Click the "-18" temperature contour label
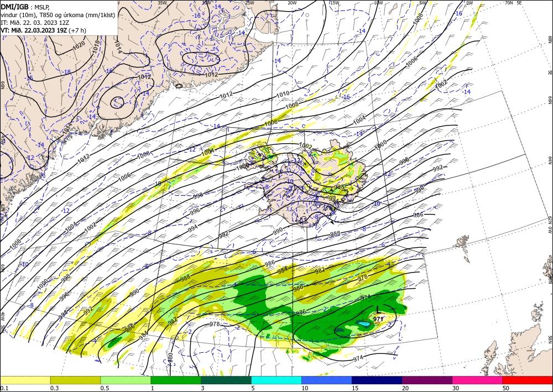The image size is (553, 392). tap(66, 72)
